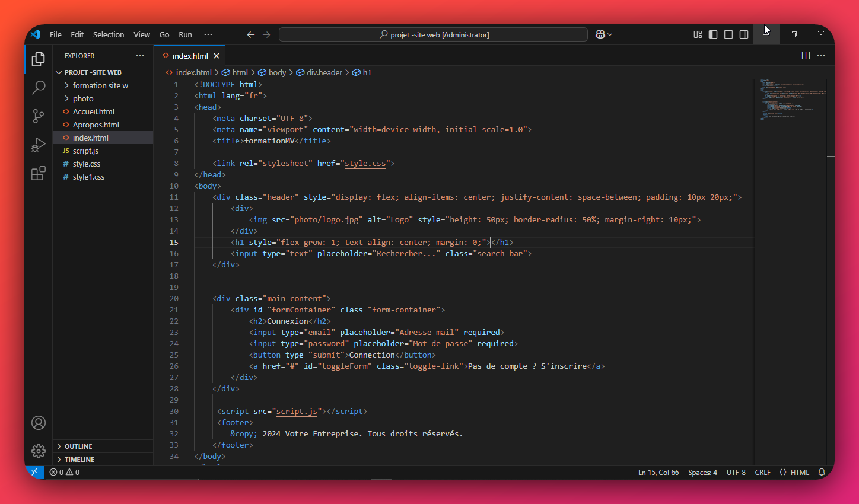Open the style.css file in Explorer
Screen dimensions: 859x504
click(x=87, y=164)
